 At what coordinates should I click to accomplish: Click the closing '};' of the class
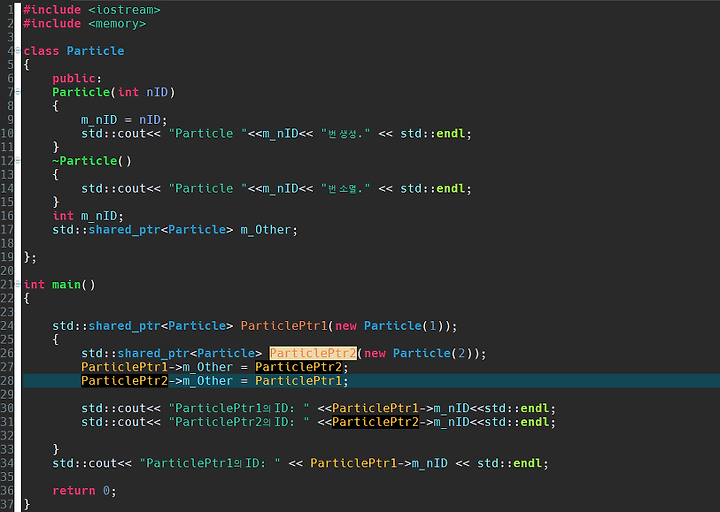[x=30, y=257]
